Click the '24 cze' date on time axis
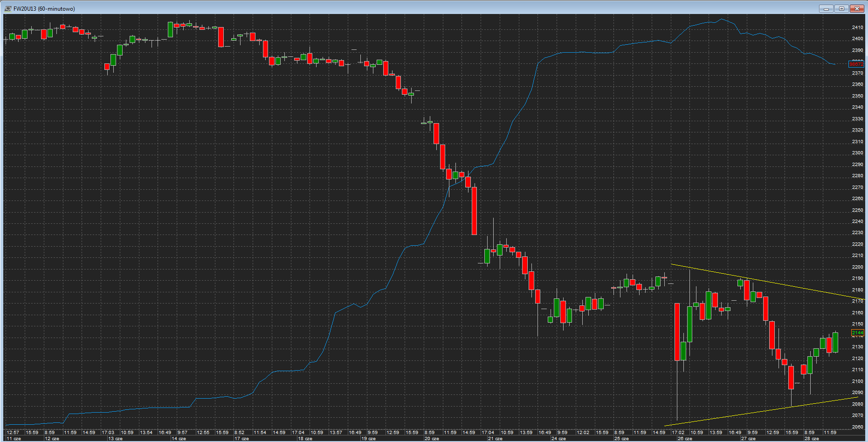The image size is (868, 442). (x=558, y=439)
